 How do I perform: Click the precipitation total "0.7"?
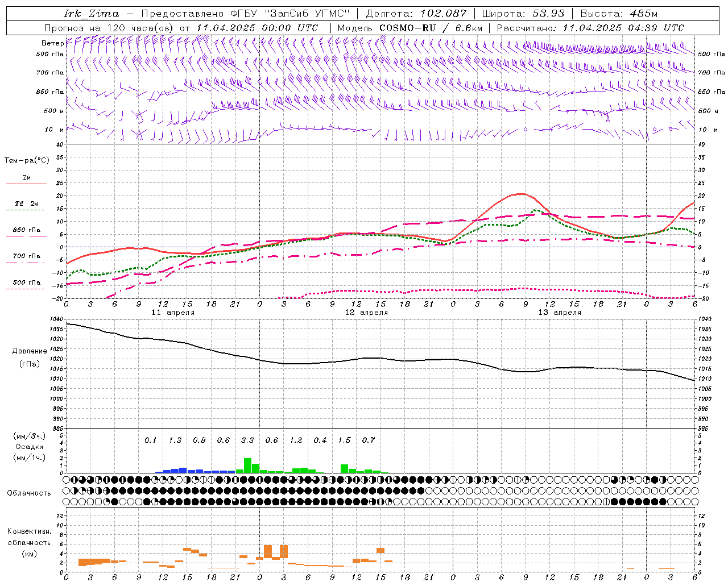click(369, 440)
